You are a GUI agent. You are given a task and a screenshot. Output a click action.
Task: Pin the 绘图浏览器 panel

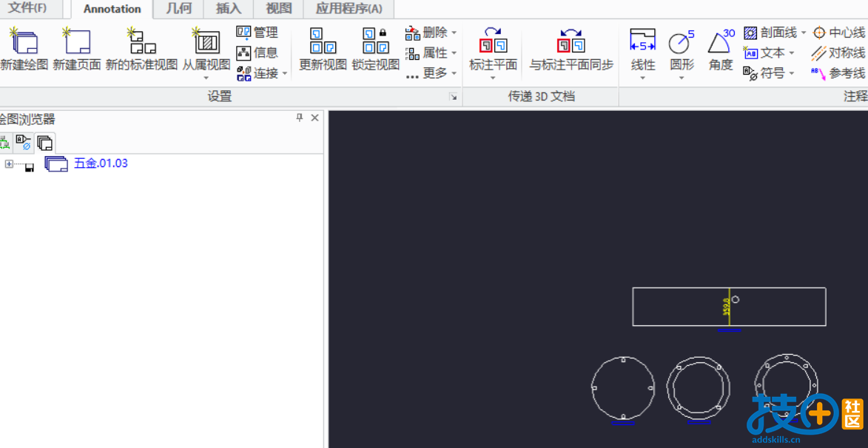[x=300, y=118]
